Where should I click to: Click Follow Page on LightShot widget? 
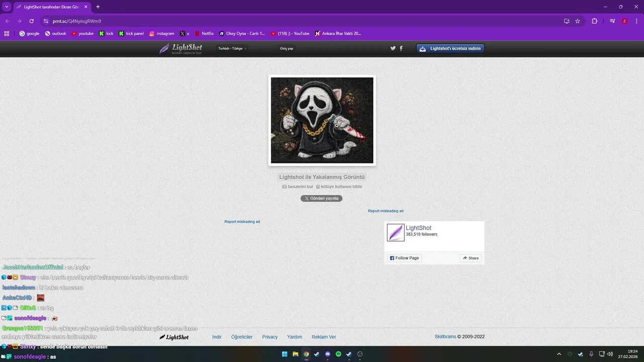click(404, 258)
